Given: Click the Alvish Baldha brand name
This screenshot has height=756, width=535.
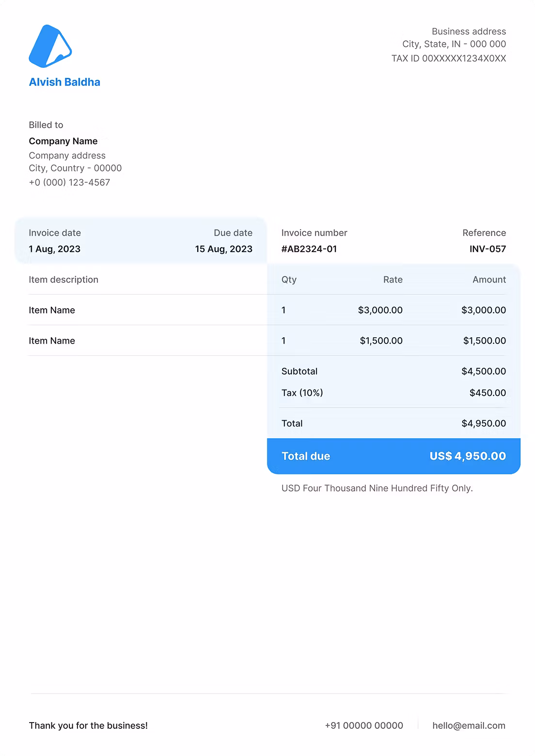Looking at the screenshot, I should [x=64, y=82].
